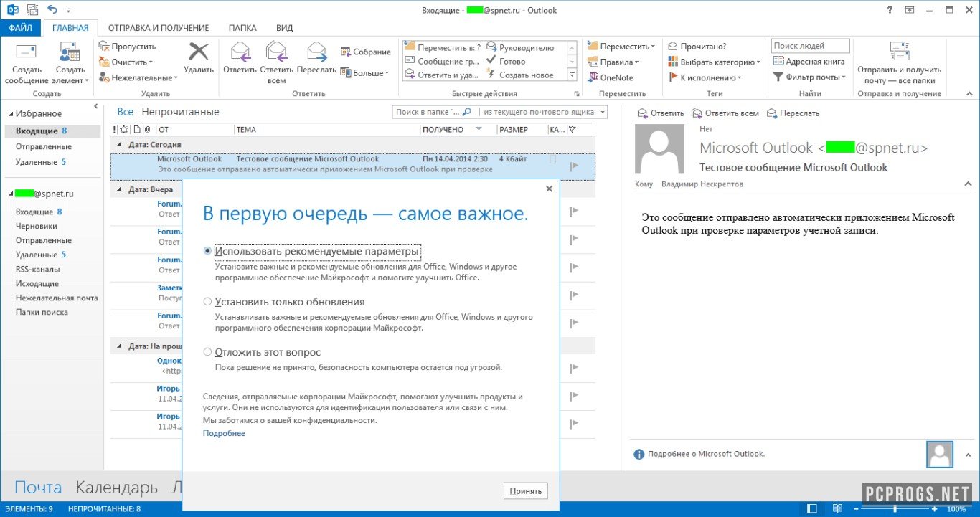
Task: Select quick step Руководителю
Action: pos(521,47)
